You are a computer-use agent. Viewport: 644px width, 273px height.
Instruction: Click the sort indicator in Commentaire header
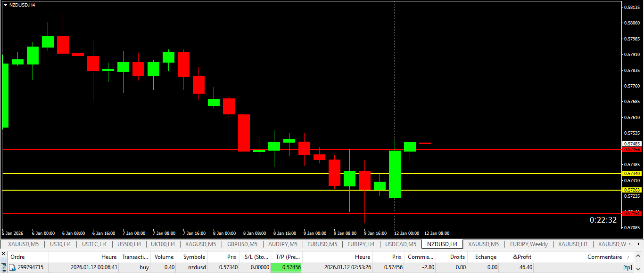[x=627, y=257]
